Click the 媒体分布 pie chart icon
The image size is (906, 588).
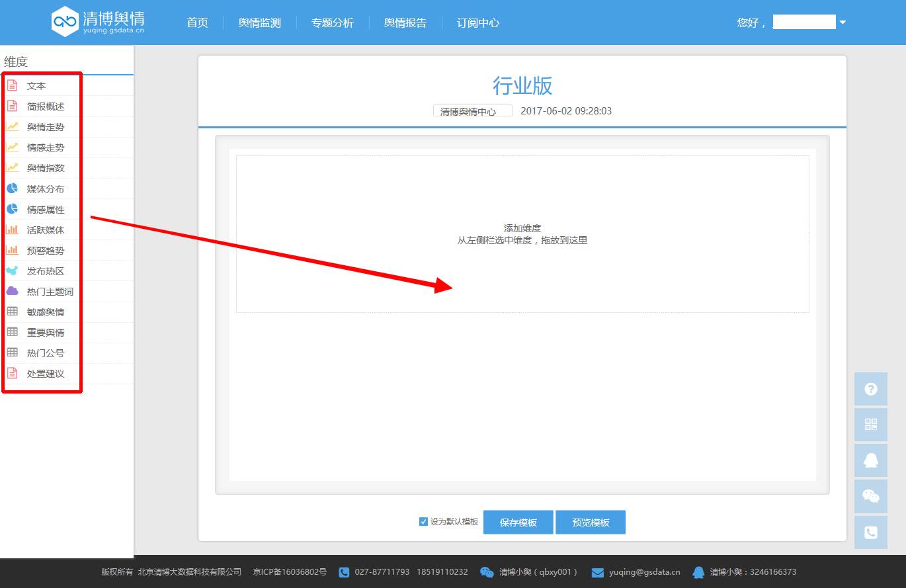[x=12, y=189]
